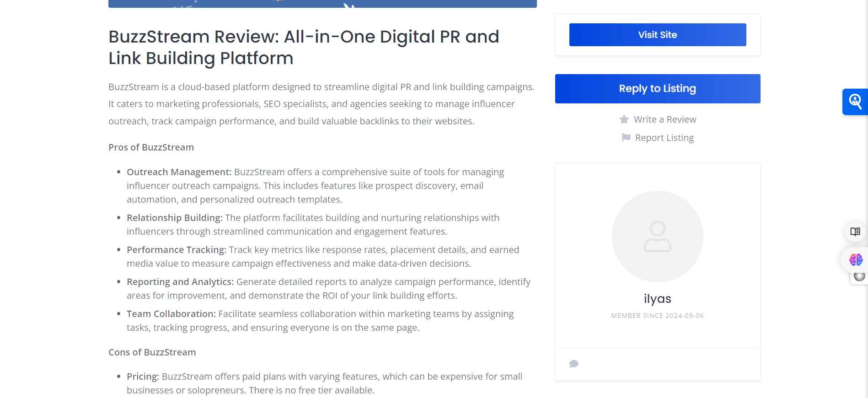The width and height of the screenshot is (868, 398).
Task: Click the Pricing bullet label
Action: tap(143, 376)
